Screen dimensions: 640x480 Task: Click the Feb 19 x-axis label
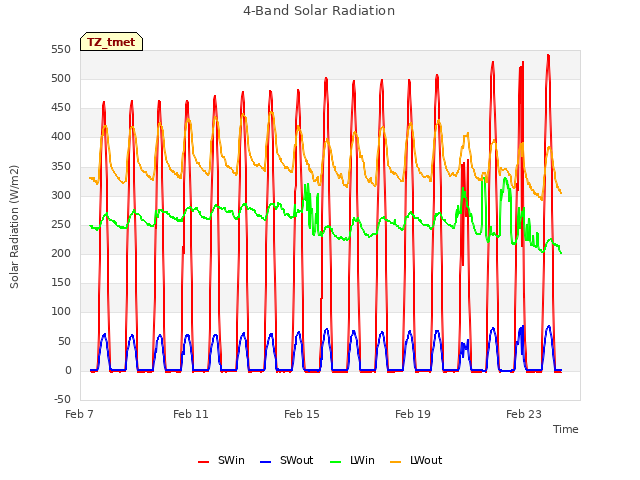[x=413, y=414]
